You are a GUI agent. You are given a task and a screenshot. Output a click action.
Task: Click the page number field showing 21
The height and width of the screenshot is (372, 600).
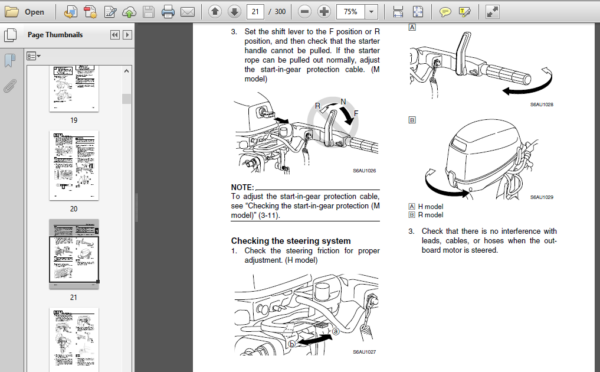click(x=255, y=12)
